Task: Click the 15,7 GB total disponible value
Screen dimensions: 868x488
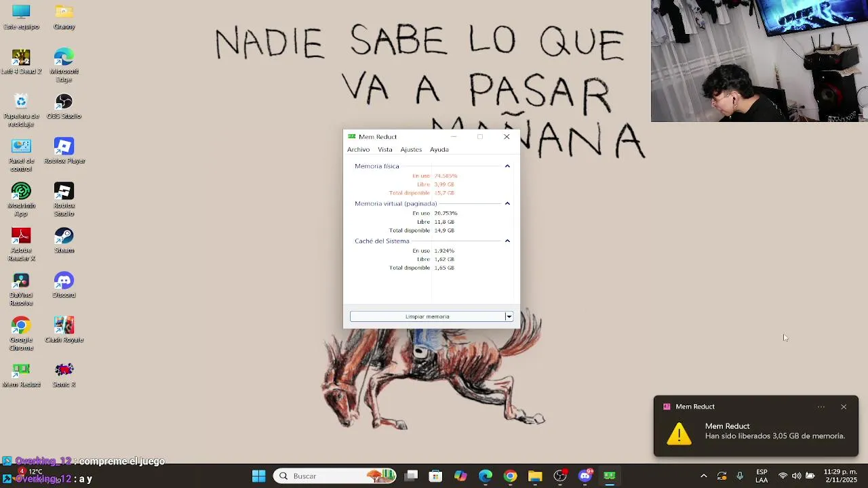Action: click(x=444, y=193)
